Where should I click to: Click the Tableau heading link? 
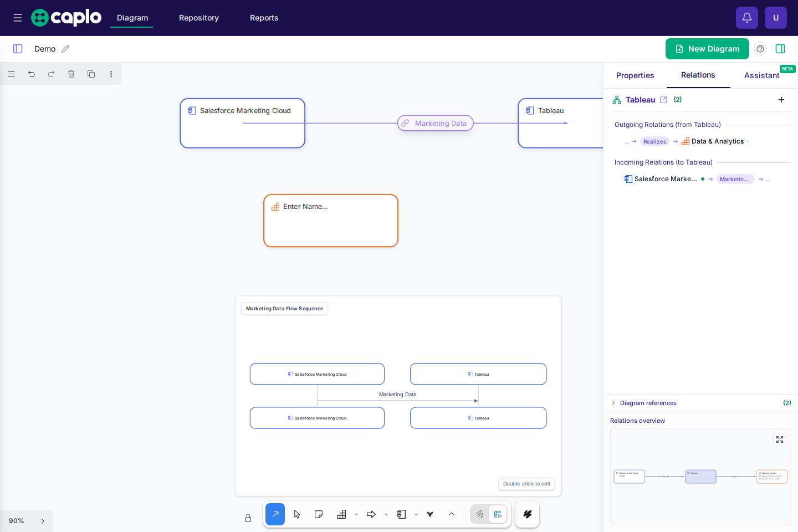click(x=641, y=100)
